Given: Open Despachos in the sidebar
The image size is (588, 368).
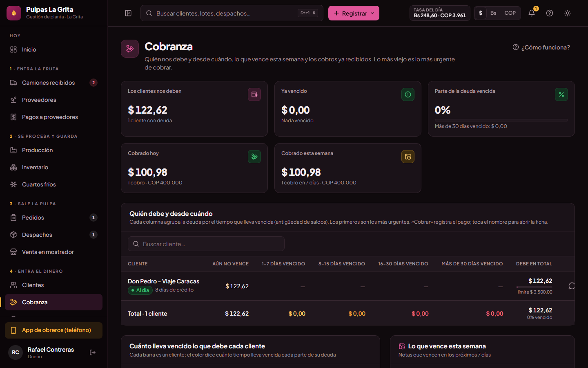Looking at the screenshot, I should pyautogui.click(x=53, y=235).
